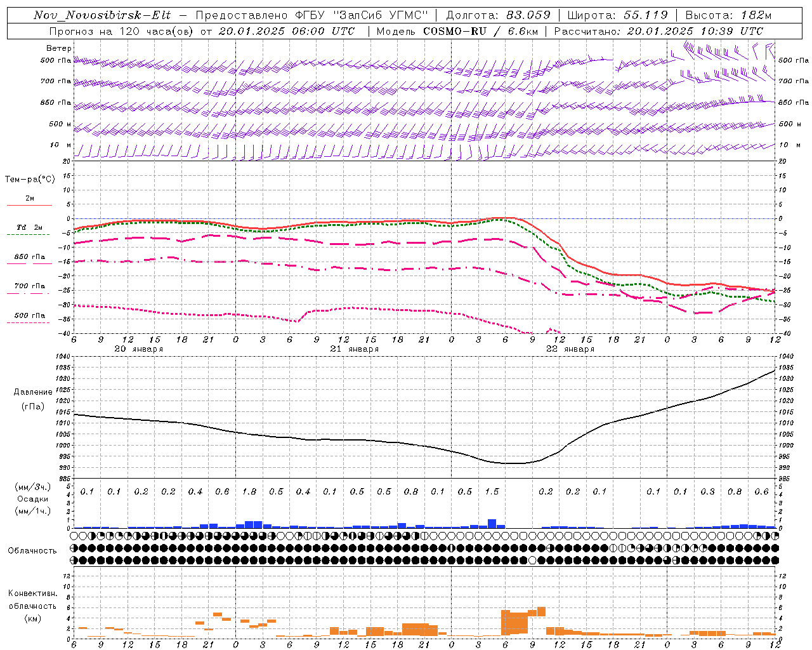Click the 21 января date label
The width and height of the screenshot is (812, 650).
tap(354, 349)
